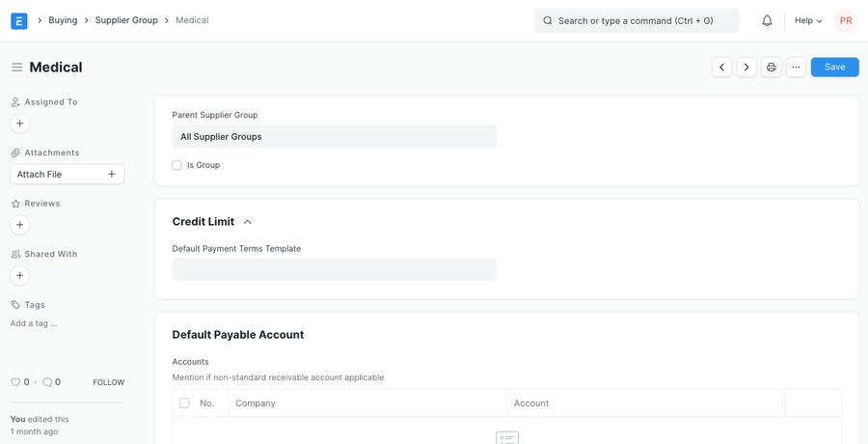The height and width of the screenshot is (444, 868).
Task: Add a review with plus button
Action: pos(19,225)
